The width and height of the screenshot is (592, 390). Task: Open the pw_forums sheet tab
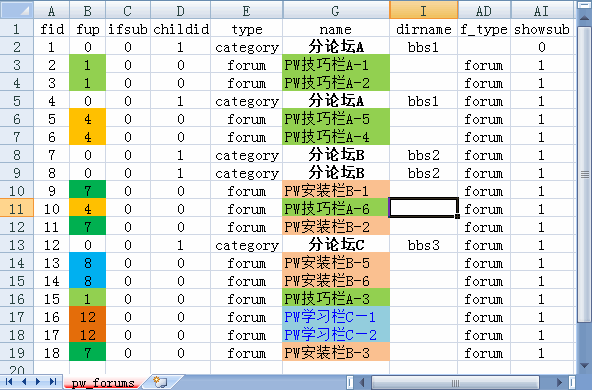click(x=103, y=382)
